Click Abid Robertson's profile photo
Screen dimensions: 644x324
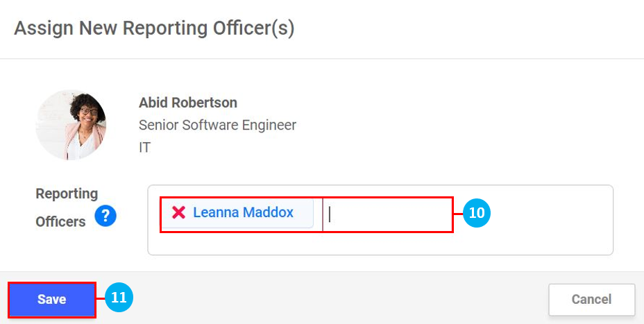(x=71, y=125)
